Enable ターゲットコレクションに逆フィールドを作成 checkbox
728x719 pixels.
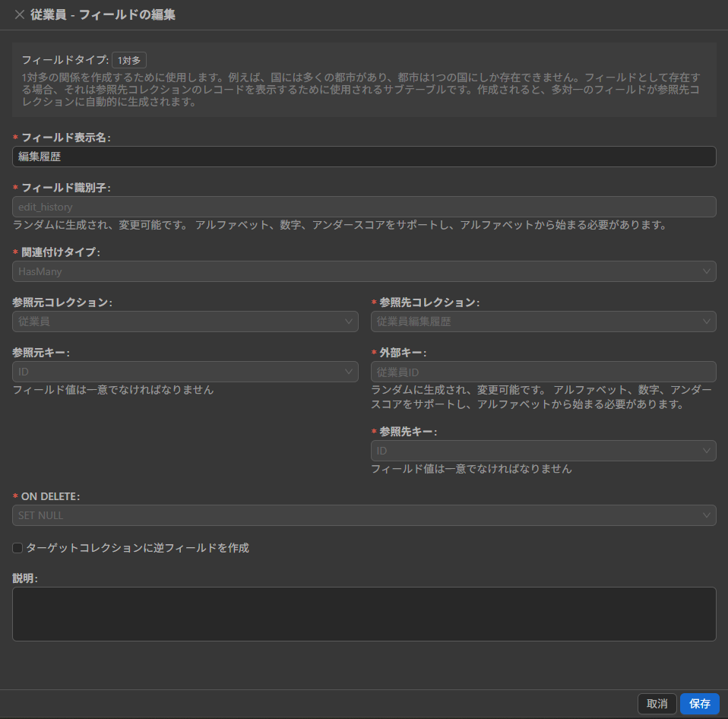pos(17,548)
